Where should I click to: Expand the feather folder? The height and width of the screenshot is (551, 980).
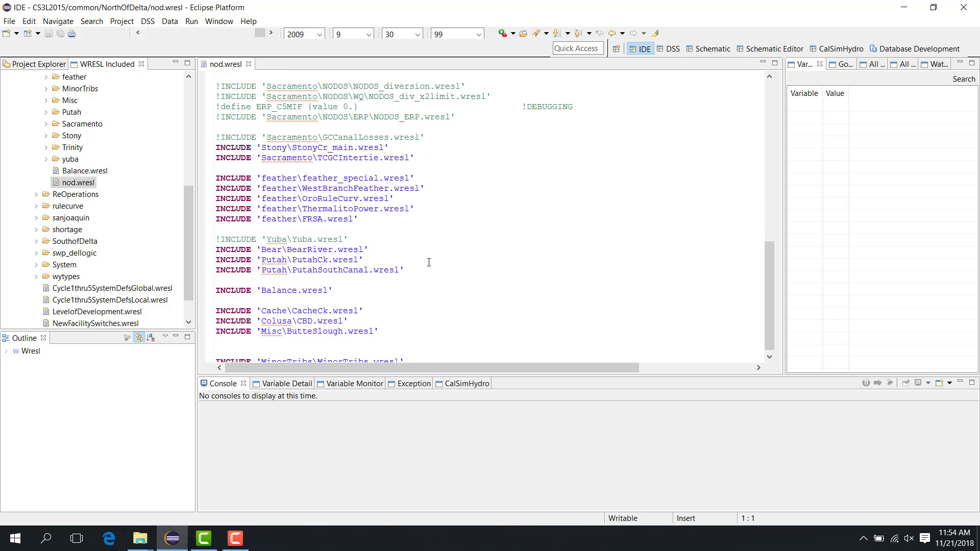click(x=46, y=77)
